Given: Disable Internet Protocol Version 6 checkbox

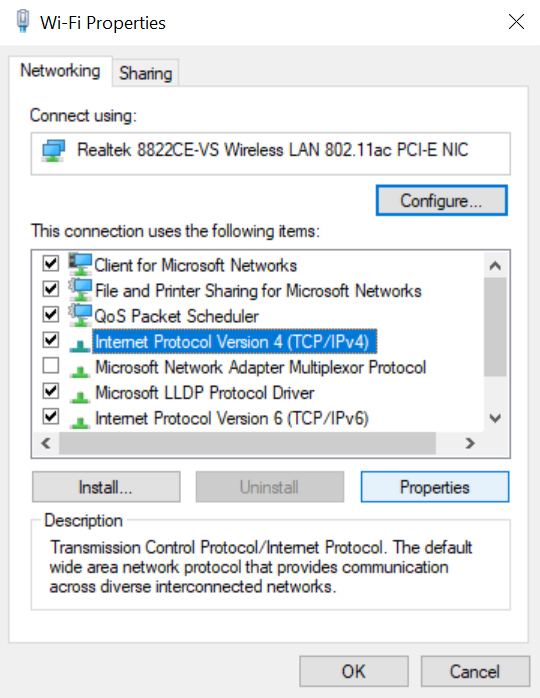Looking at the screenshot, I should [51, 417].
